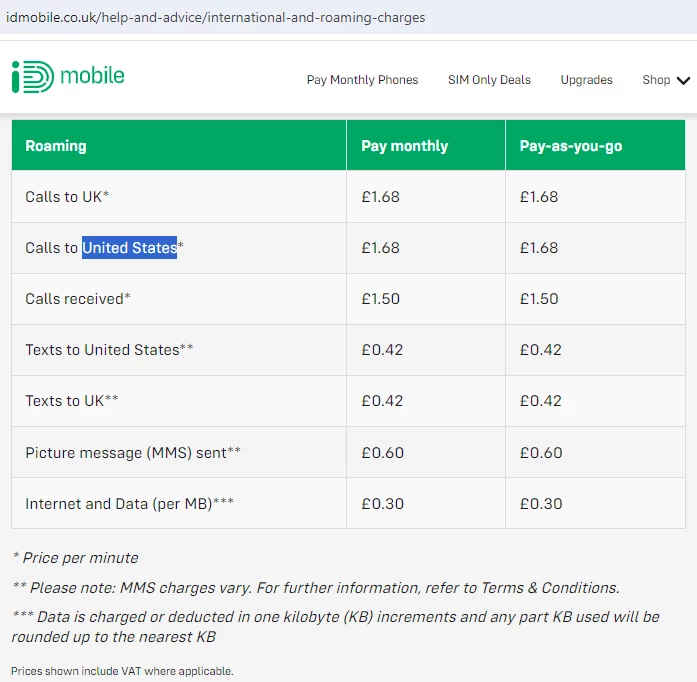Viewport: 697px width, 682px height.
Task: Click the Roaming column header
Action: pos(56,146)
